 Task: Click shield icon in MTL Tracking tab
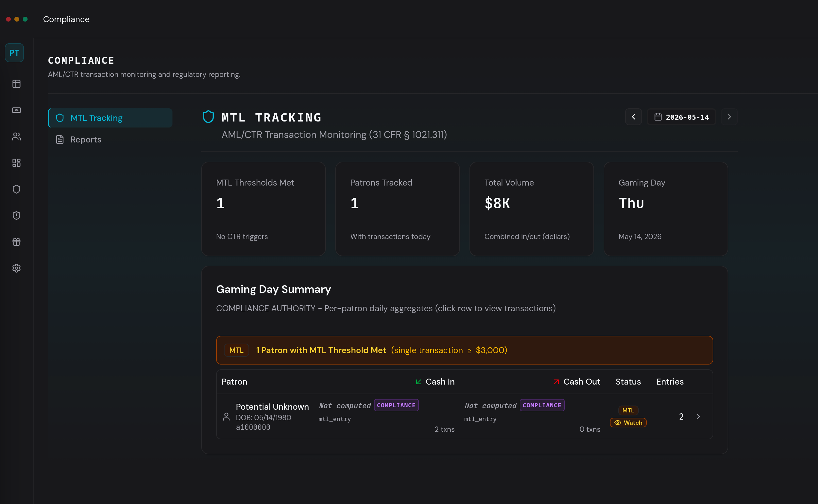[60, 118]
